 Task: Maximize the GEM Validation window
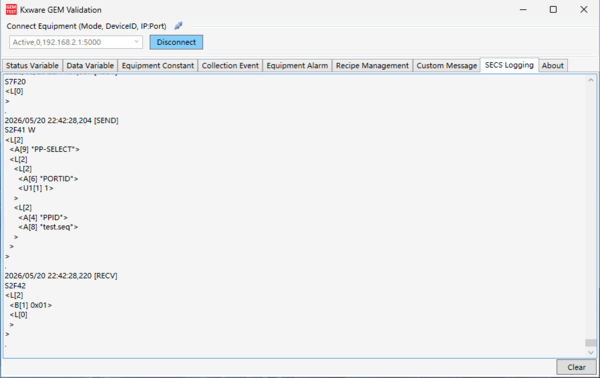(x=553, y=10)
